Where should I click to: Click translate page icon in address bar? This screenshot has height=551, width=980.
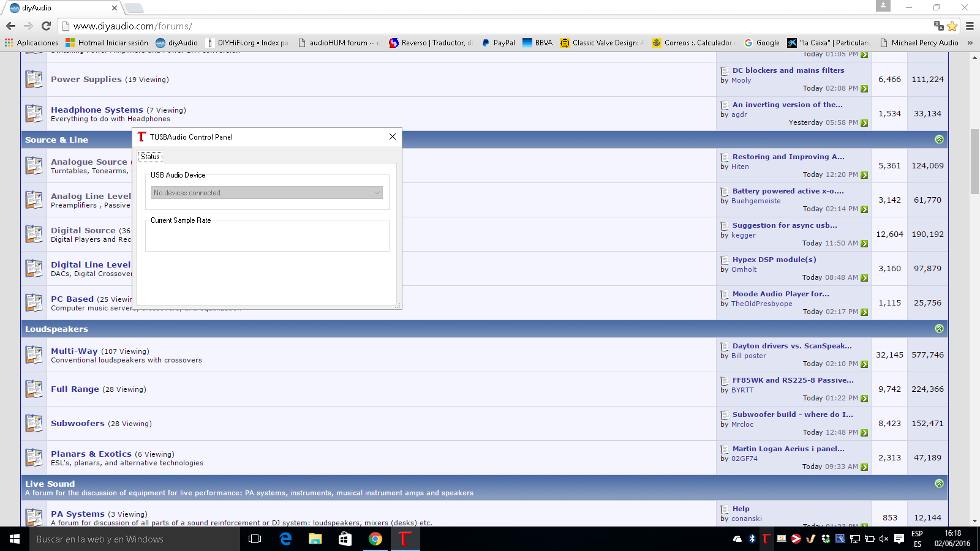[x=938, y=26]
